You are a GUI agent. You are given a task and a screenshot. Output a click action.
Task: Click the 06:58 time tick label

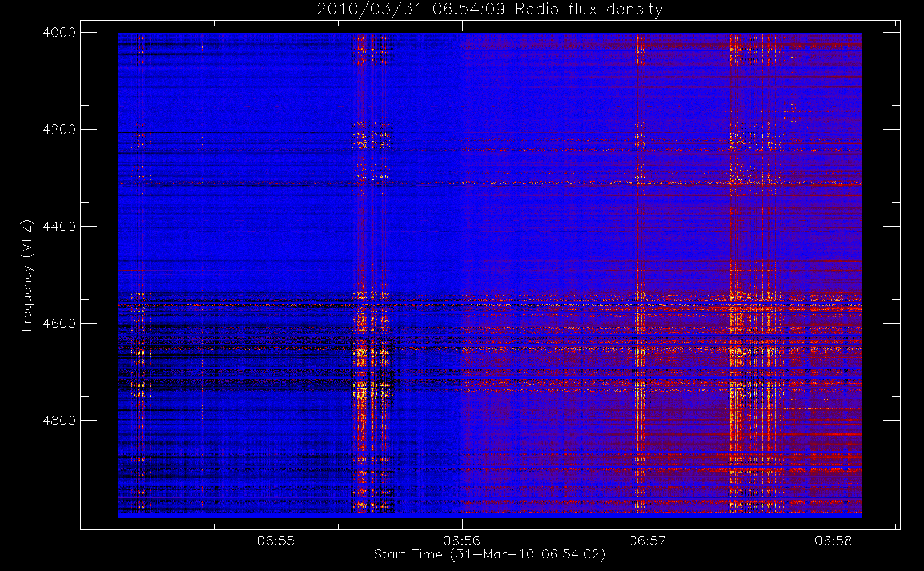pyautogui.click(x=833, y=541)
